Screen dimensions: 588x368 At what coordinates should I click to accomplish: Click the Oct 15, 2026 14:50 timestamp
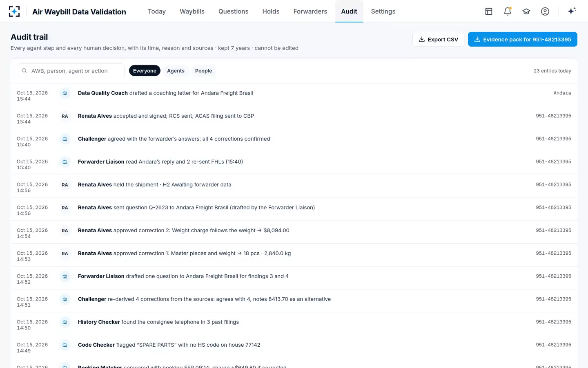click(32, 325)
